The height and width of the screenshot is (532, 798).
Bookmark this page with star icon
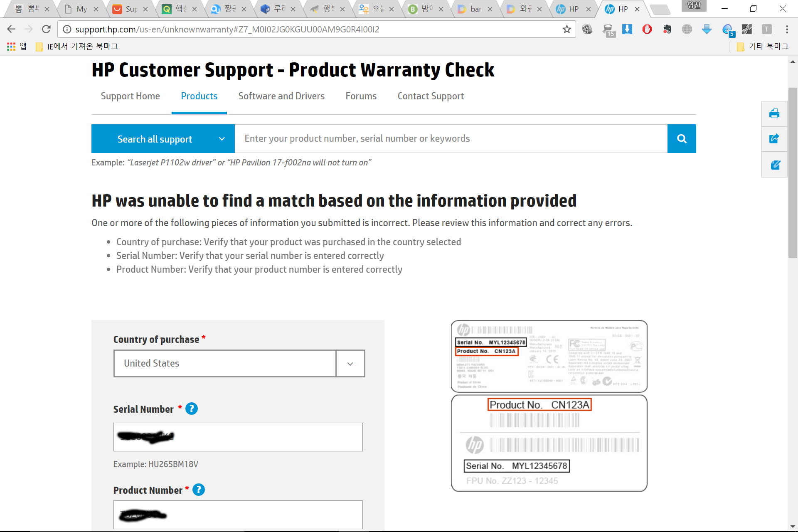566,30
